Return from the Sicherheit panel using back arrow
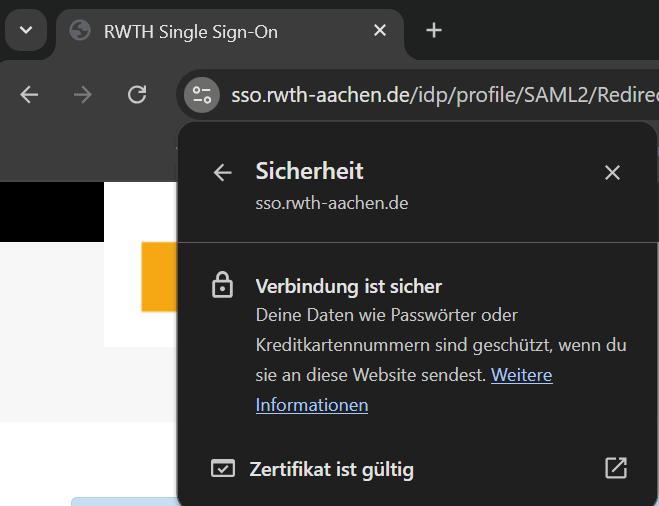The image size is (659, 506). tap(222, 173)
